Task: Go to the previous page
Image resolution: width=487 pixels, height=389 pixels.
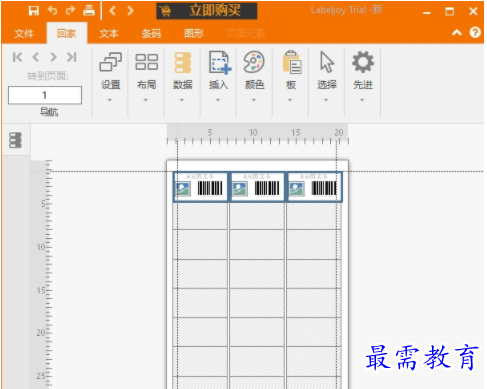Action: tap(36, 57)
